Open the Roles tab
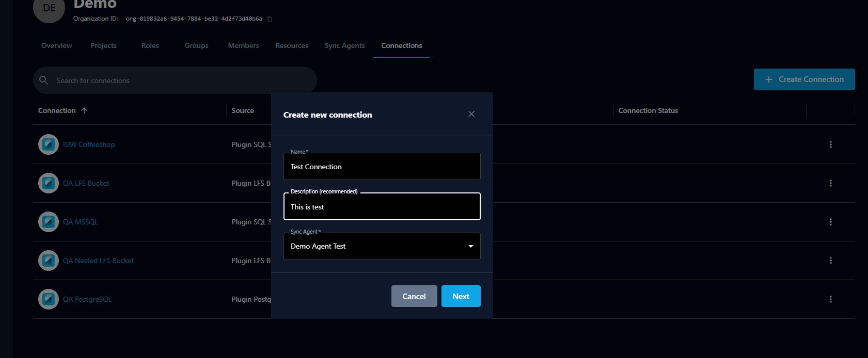The image size is (868, 358). pyautogui.click(x=150, y=45)
